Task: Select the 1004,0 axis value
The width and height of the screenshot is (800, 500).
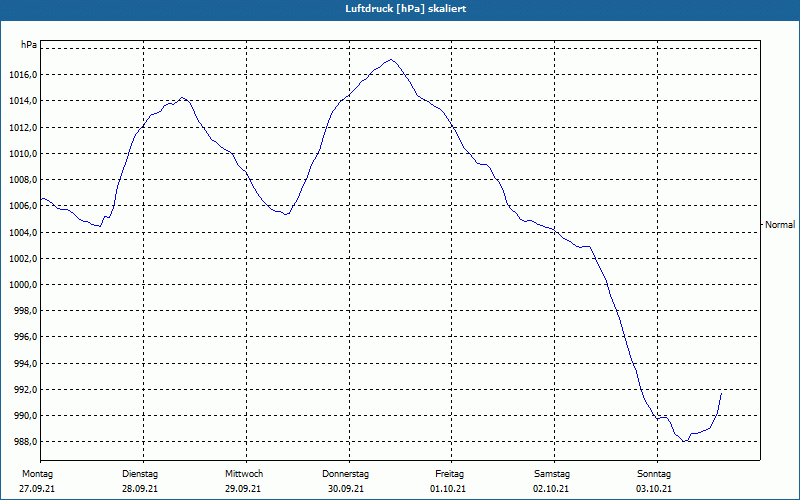Action: click(x=23, y=233)
